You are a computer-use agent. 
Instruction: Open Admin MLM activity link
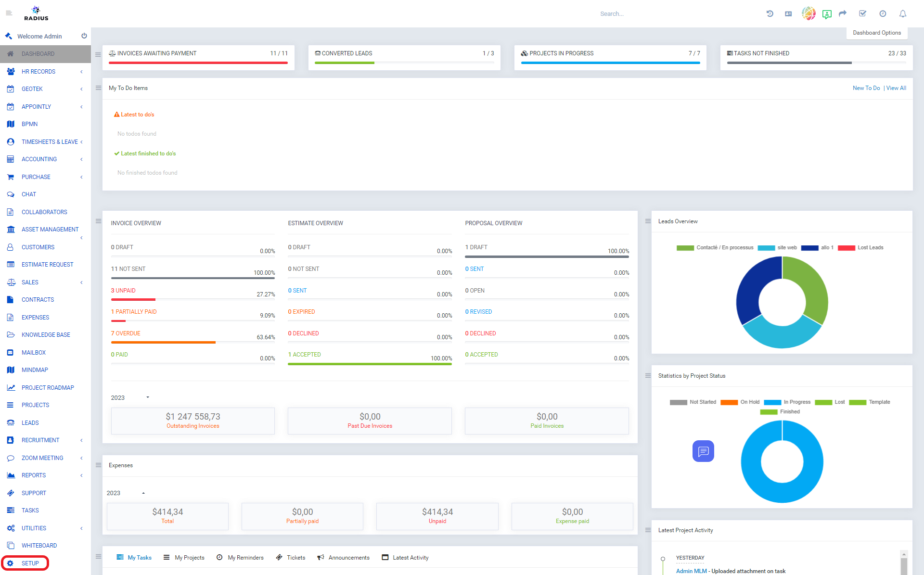point(692,571)
